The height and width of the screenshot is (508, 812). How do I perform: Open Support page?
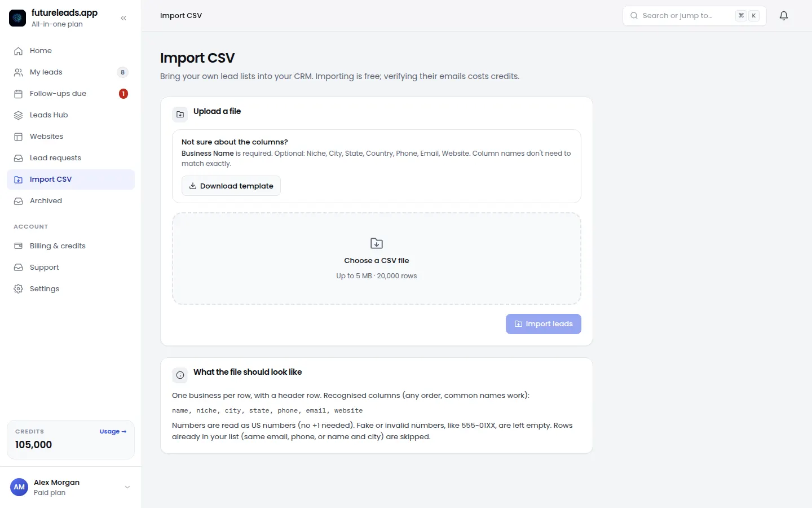[70, 268]
